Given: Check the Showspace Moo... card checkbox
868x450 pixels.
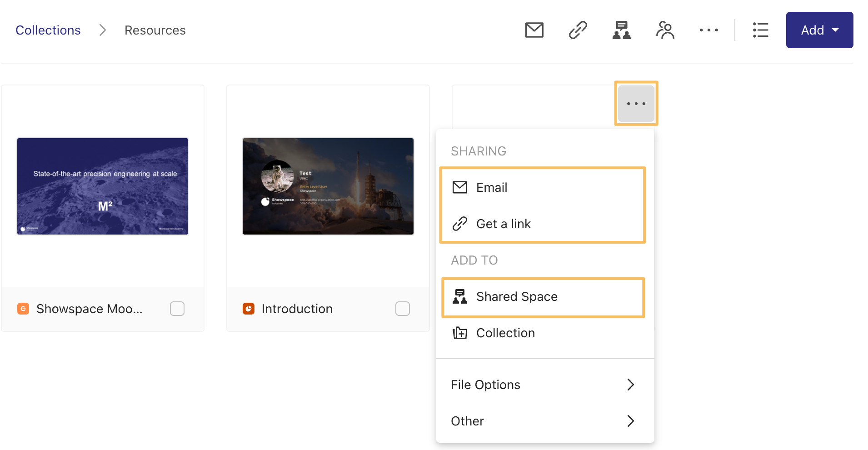Looking at the screenshot, I should coord(177,309).
